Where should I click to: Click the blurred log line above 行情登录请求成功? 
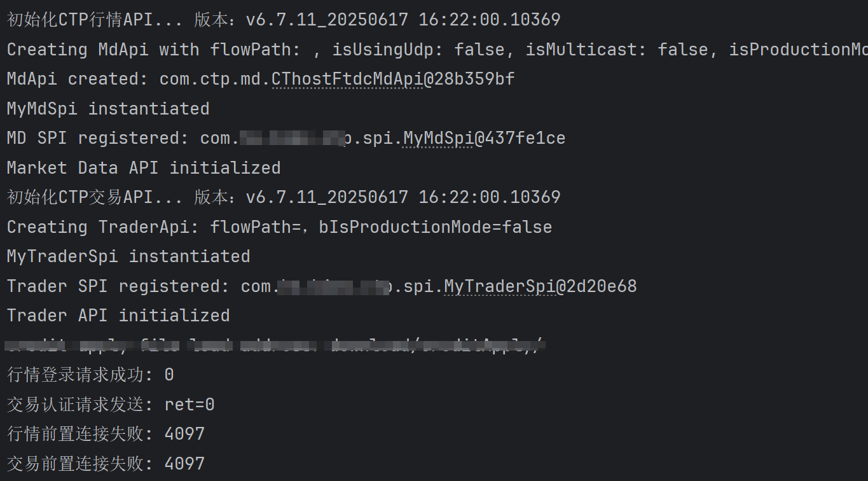point(275,345)
